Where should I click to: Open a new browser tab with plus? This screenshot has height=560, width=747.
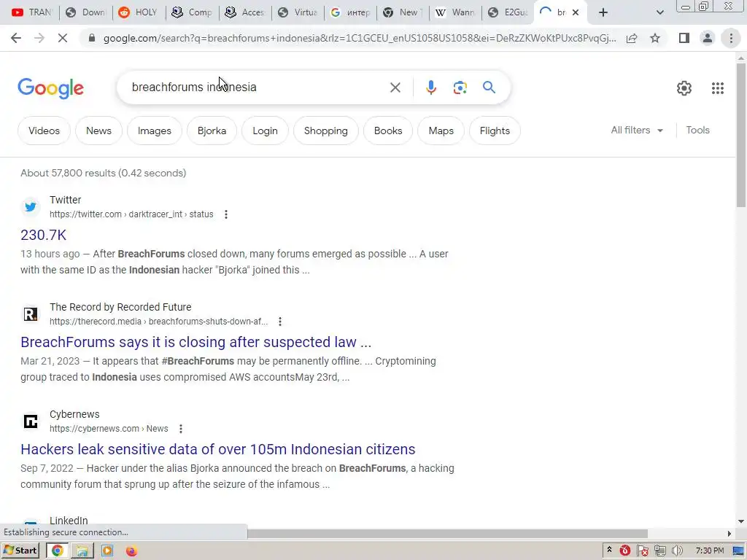coord(603,12)
